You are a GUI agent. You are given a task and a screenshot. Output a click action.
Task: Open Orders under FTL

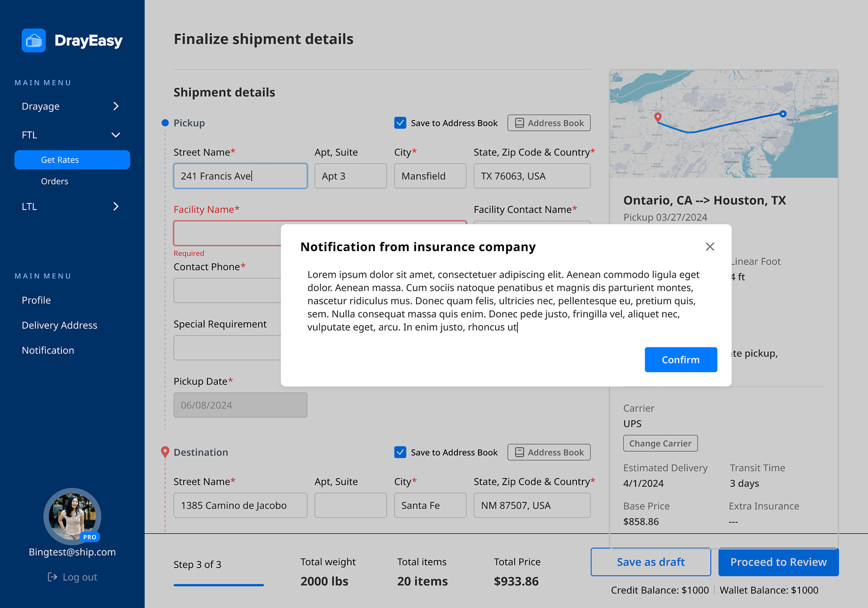click(54, 181)
